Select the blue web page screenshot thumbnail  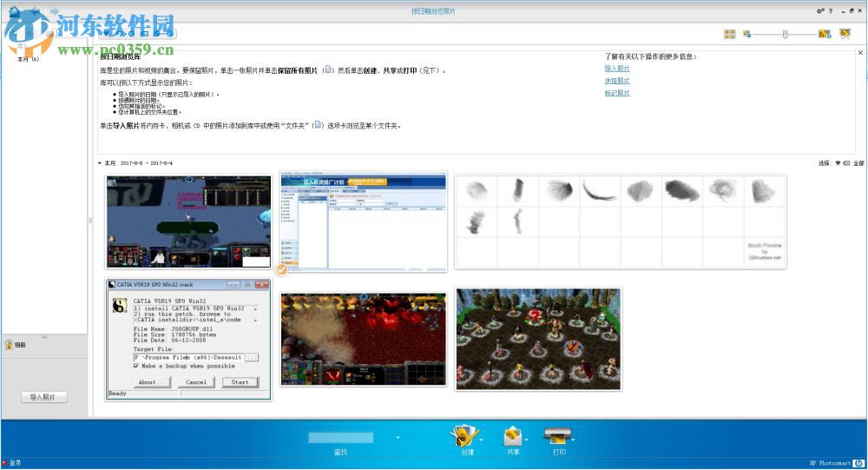(363, 222)
